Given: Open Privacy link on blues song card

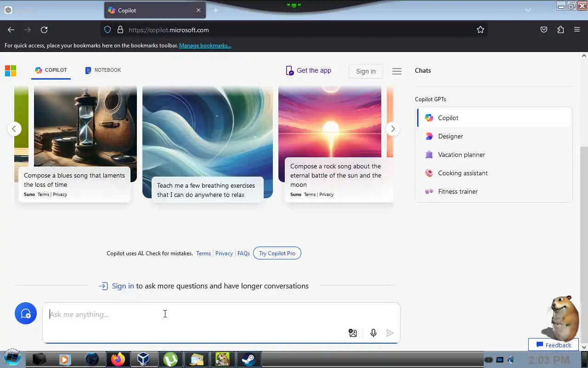Looking at the screenshot, I should point(60,195).
